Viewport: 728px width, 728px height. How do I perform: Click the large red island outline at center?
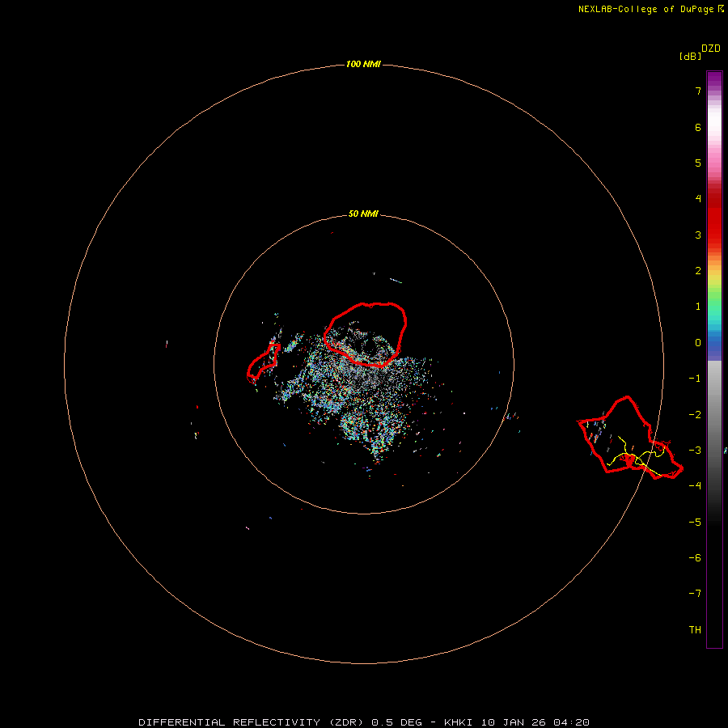(x=366, y=334)
